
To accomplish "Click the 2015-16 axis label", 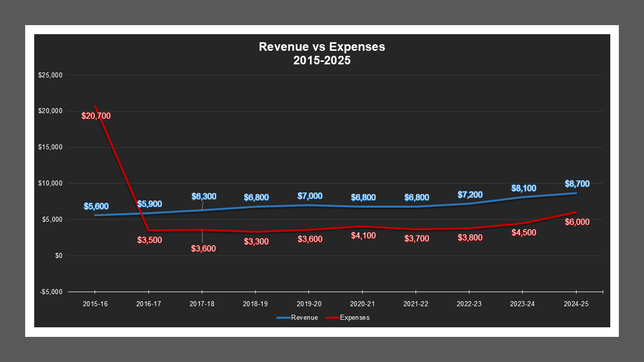I will 95,304.
